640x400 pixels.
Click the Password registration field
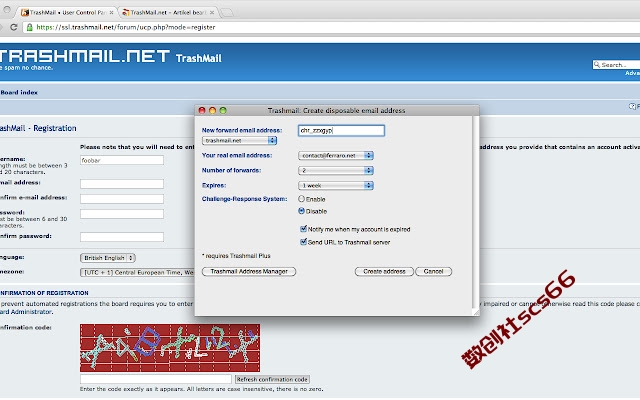coord(122,214)
